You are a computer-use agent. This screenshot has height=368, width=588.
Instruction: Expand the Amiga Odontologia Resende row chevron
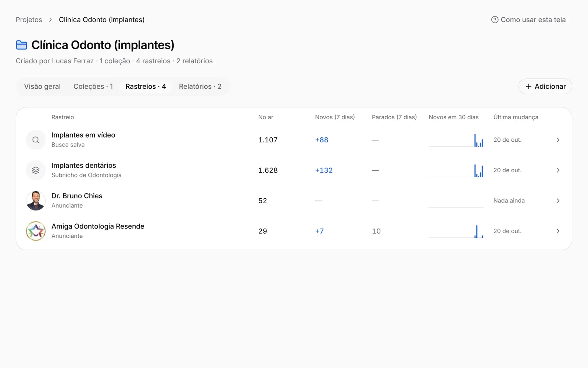pyautogui.click(x=558, y=231)
